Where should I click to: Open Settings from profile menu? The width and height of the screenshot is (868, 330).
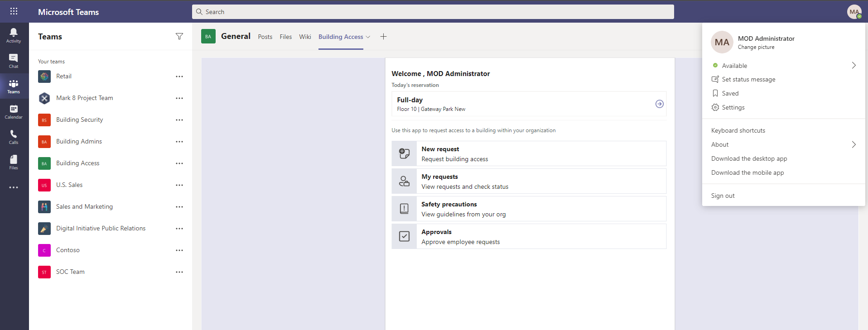pos(784,107)
